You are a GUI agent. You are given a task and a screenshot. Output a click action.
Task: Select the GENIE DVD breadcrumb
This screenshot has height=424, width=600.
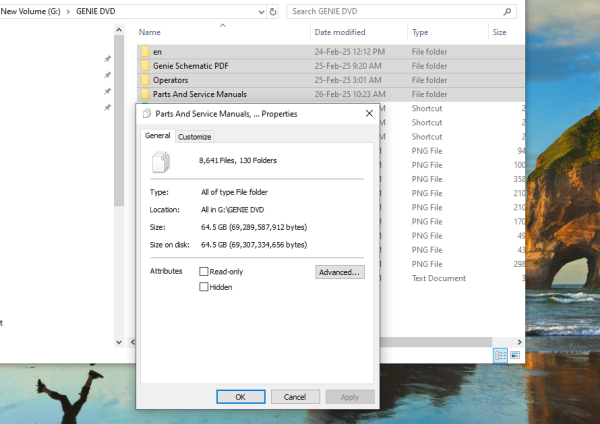click(96, 11)
